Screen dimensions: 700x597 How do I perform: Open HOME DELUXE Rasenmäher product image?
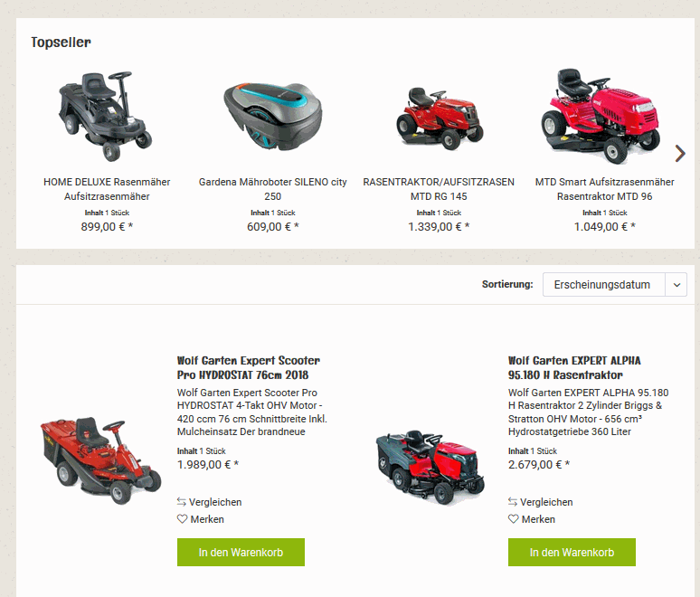click(106, 117)
